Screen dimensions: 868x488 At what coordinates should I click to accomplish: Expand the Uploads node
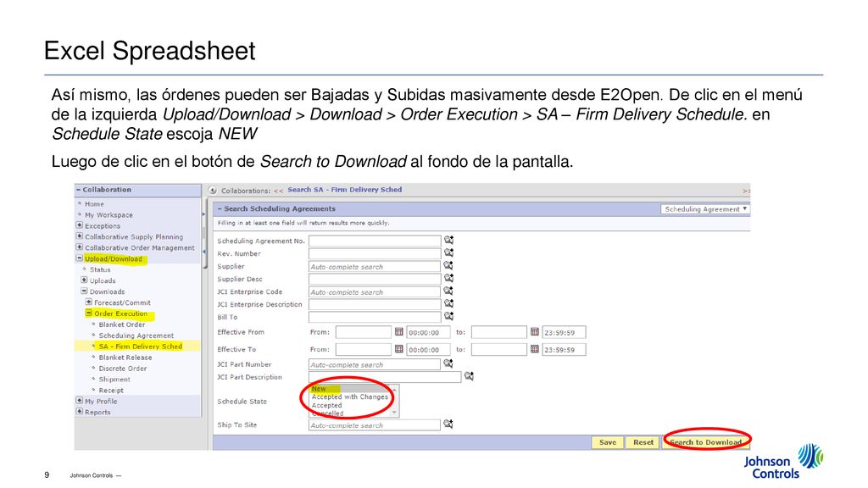click(84, 280)
